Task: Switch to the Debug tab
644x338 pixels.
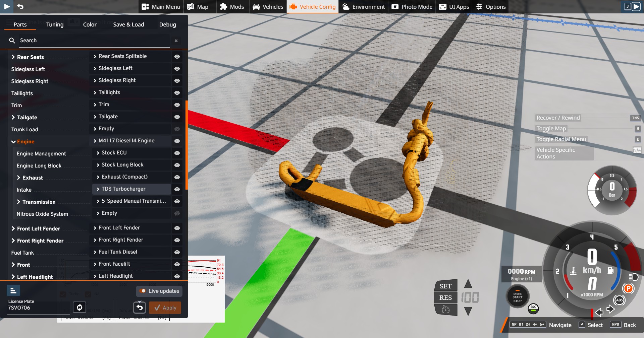Action: 167,24
